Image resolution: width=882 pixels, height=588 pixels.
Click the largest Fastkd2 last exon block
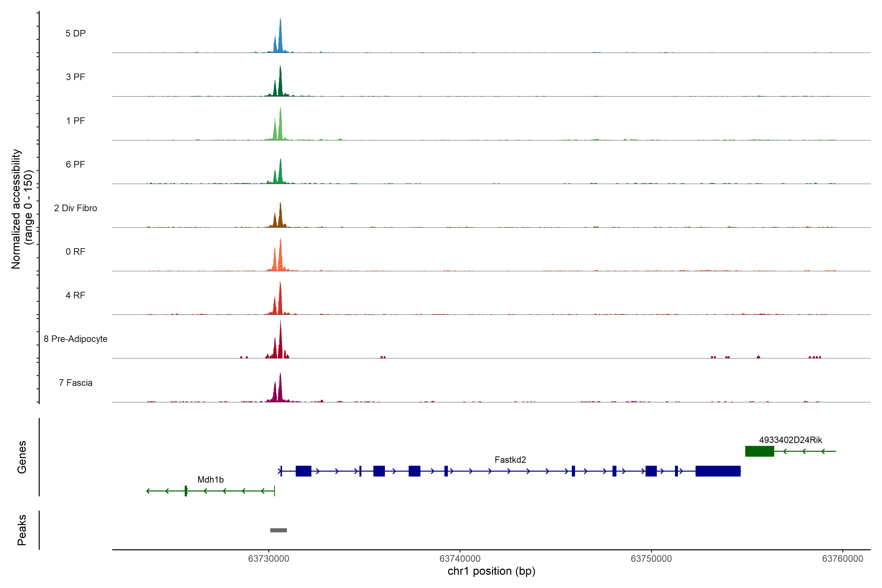(718, 471)
